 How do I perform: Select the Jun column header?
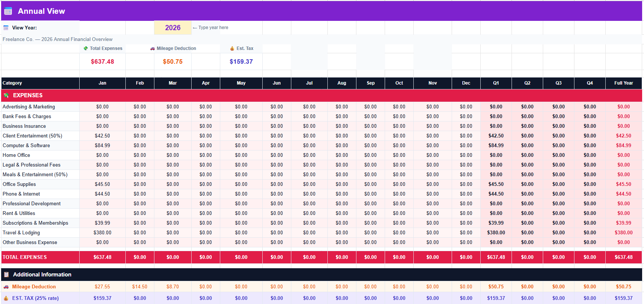click(x=277, y=83)
